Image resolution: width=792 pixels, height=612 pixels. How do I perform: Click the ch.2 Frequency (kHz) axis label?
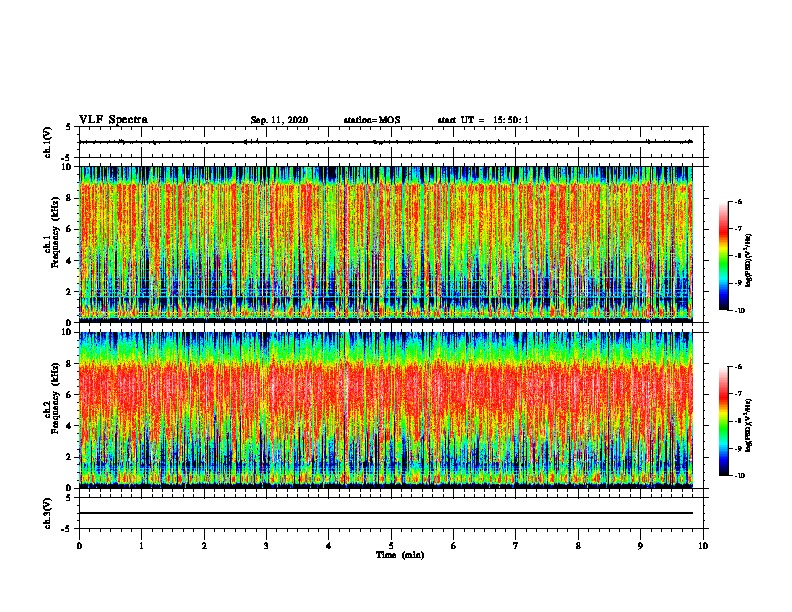(x=52, y=398)
